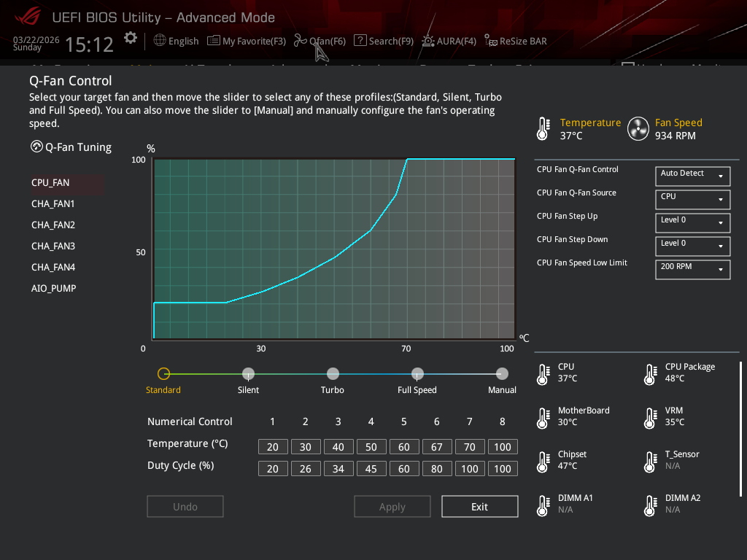Select the Manual fan profile
Viewport: 747px width, 560px height.
[502, 374]
